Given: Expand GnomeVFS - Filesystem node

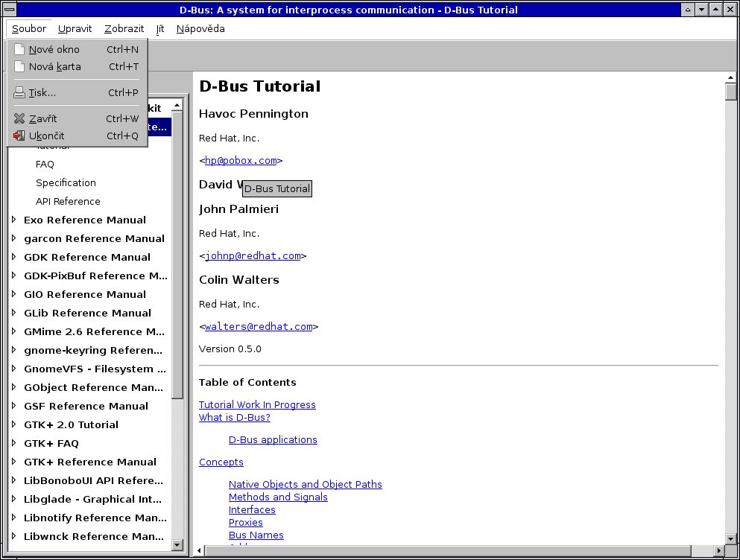Looking at the screenshot, I should [x=13, y=369].
